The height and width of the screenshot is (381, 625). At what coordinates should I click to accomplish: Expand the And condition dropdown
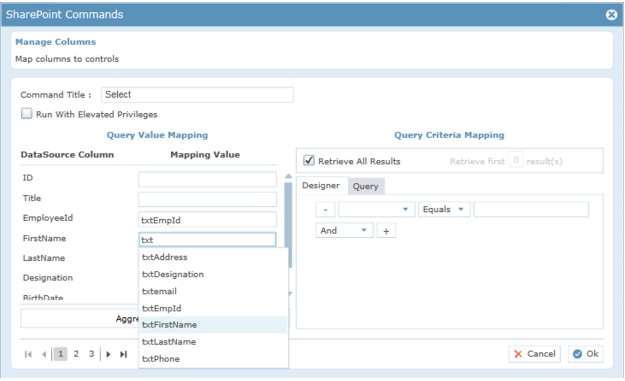coord(344,231)
